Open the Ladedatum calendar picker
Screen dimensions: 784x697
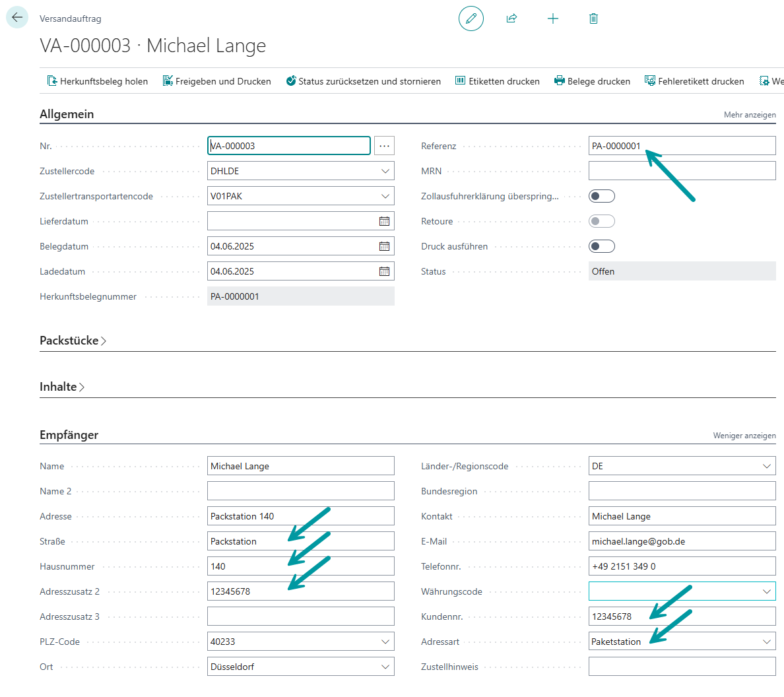click(384, 271)
